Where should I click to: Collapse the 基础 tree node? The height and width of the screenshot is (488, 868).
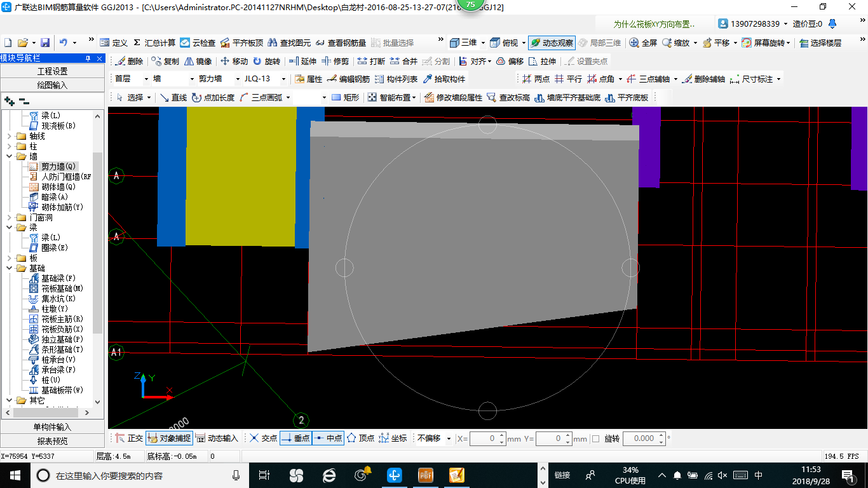pyautogui.click(x=9, y=268)
